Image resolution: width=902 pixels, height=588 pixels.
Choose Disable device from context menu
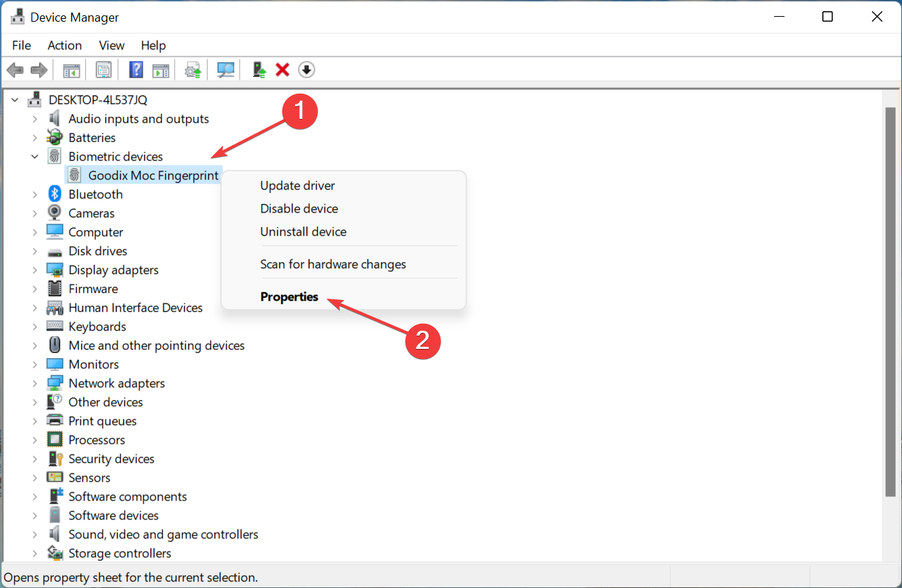(343, 209)
